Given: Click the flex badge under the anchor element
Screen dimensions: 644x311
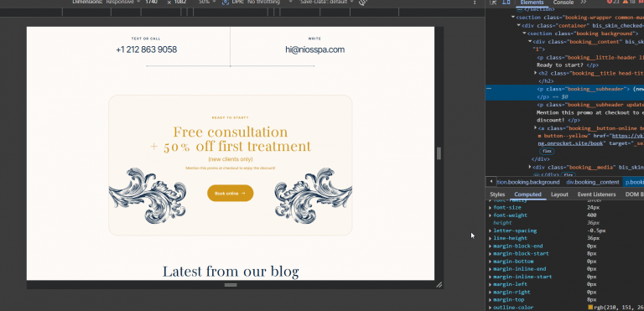Looking at the screenshot, I should [x=546, y=151].
